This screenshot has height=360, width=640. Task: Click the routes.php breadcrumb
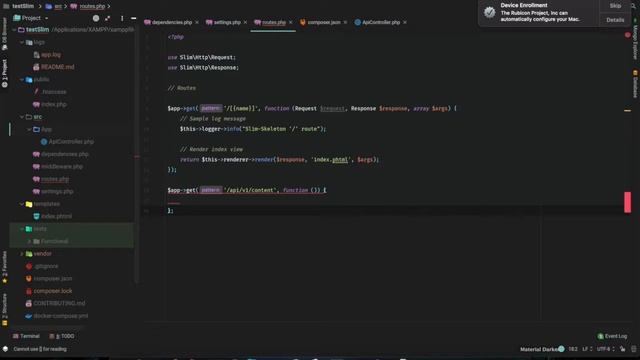point(92,6)
